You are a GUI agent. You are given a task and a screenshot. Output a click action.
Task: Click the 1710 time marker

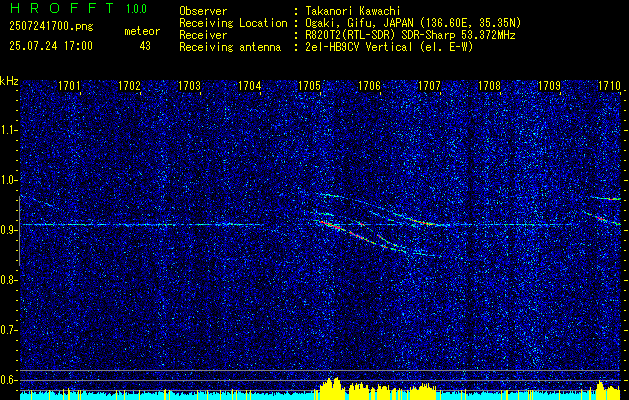[x=609, y=86]
